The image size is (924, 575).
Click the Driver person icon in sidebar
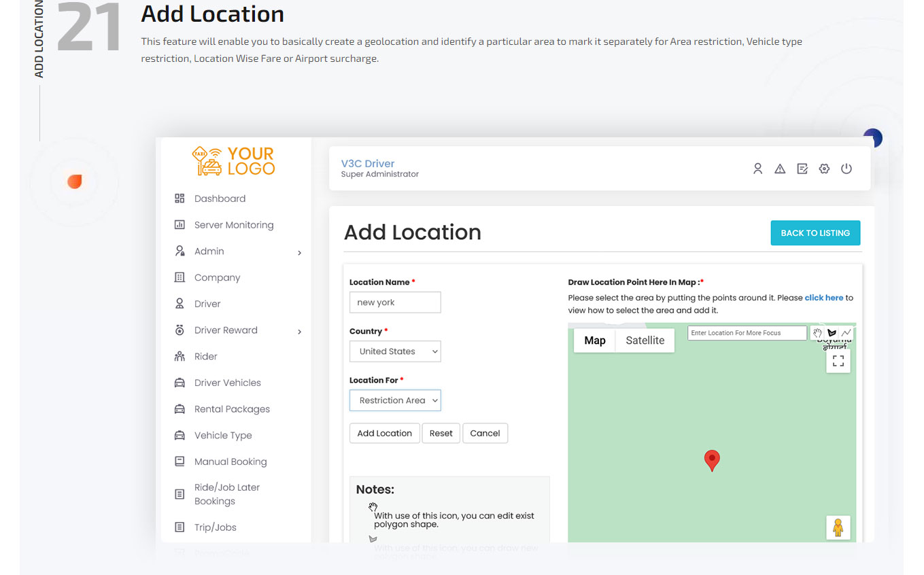point(179,304)
